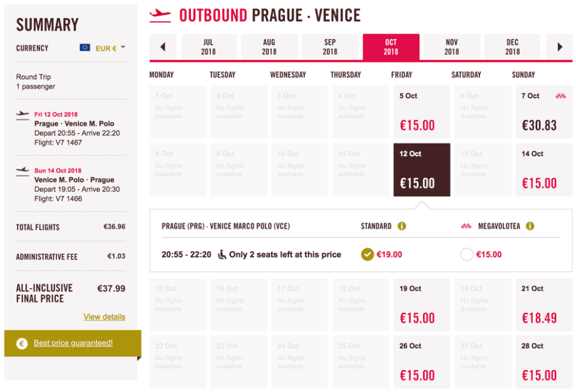Go to later months with right arrow
576x392 pixels.
[560, 47]
